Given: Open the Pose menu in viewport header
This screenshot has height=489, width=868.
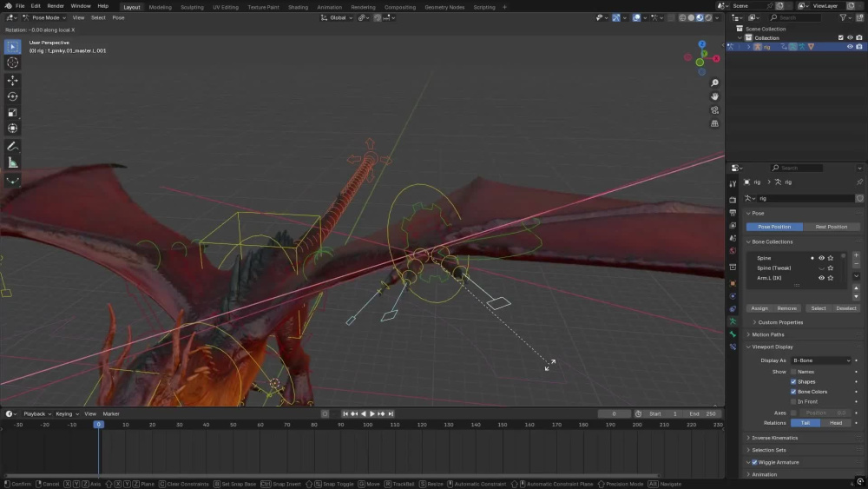Looking at the screenshot, I should (x=118, y=17).
